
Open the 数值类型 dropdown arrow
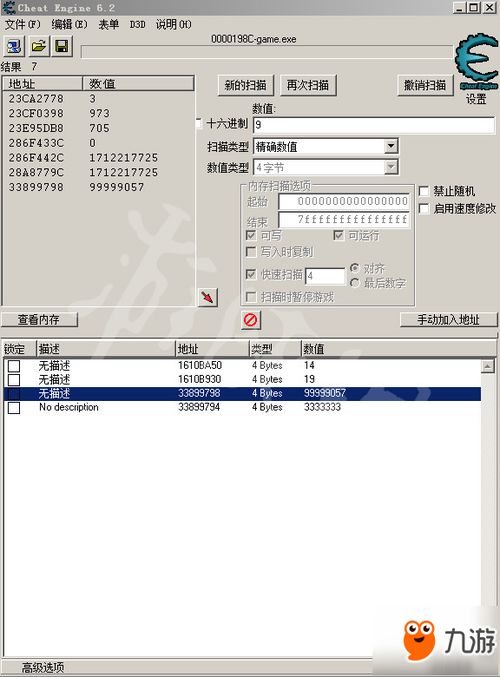point(391,167)
